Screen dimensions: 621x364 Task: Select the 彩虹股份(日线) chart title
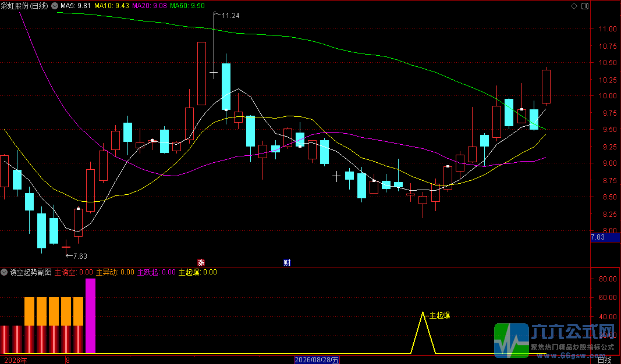coord(24,6)
